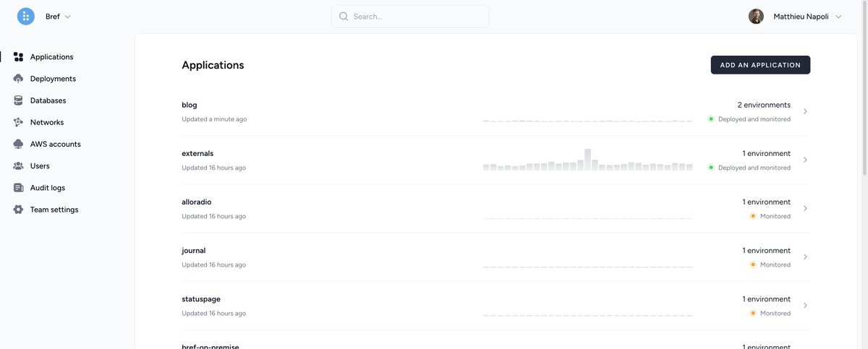The width and height of the screenshot is (868, 349).
Task: Go to Audit logs in the sidebar
Action: click(48, 187)
